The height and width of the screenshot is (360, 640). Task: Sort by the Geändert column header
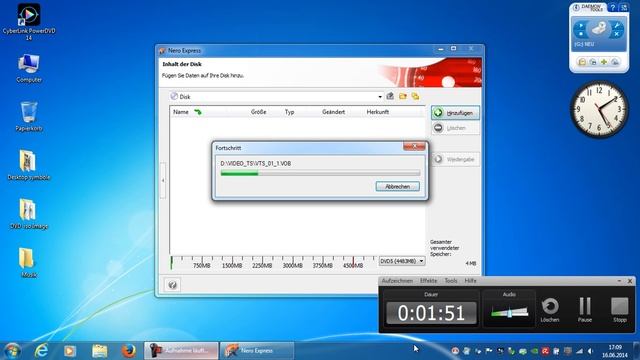pos(333,112)
